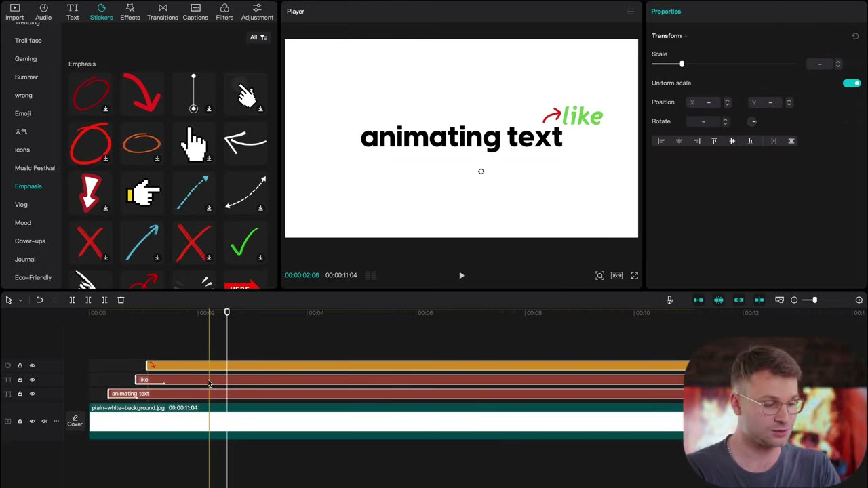This screenshot has height=488, width=868.
Task: Zoom out the timeline
Action: click(794, 300)
